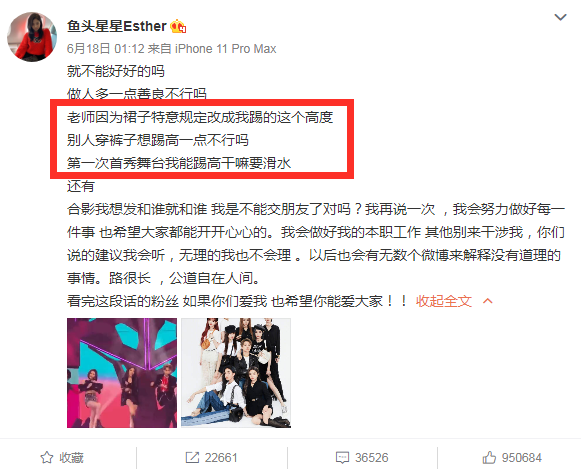The image size is (581, 475).
Task: Like the post via 950684 count
Action: coord(522,458)
